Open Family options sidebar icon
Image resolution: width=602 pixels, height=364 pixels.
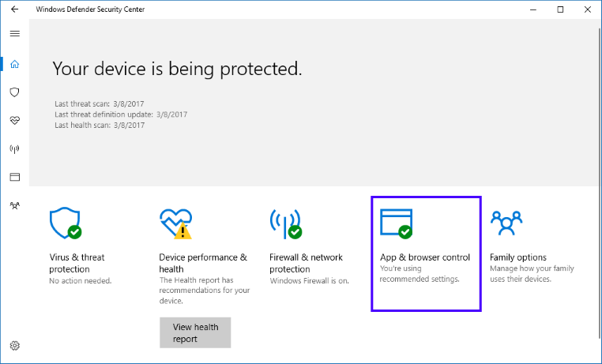[x=14, y=205]
